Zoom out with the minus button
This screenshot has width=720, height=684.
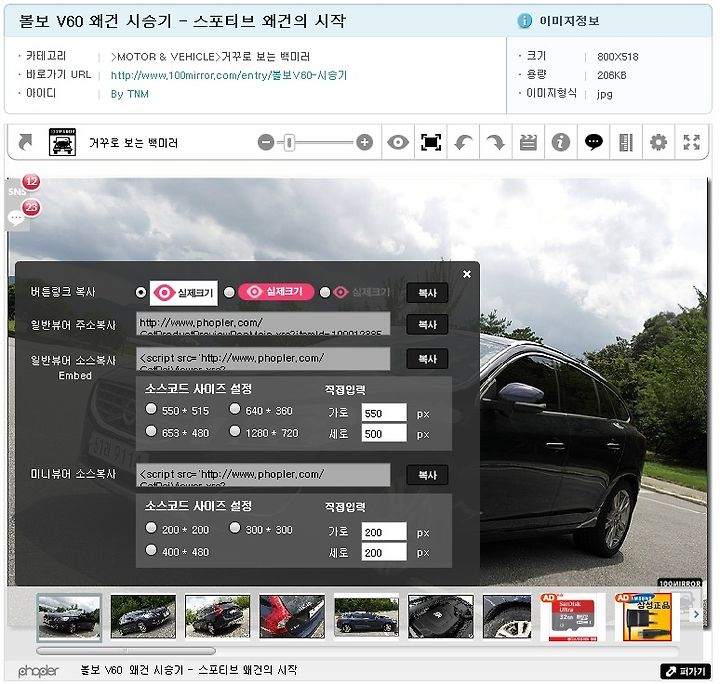(266, 142)
